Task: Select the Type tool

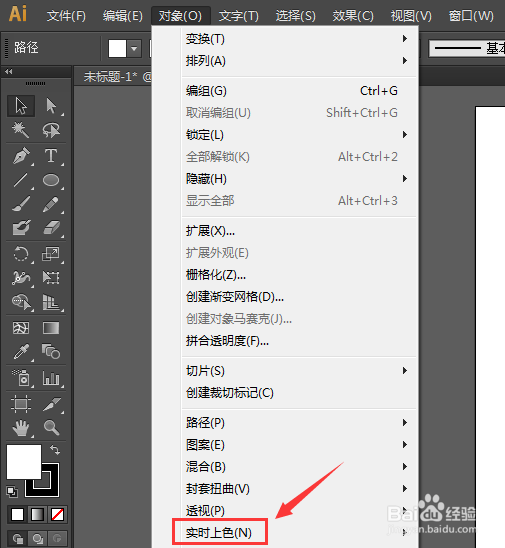Action: (x=51, y=156)
